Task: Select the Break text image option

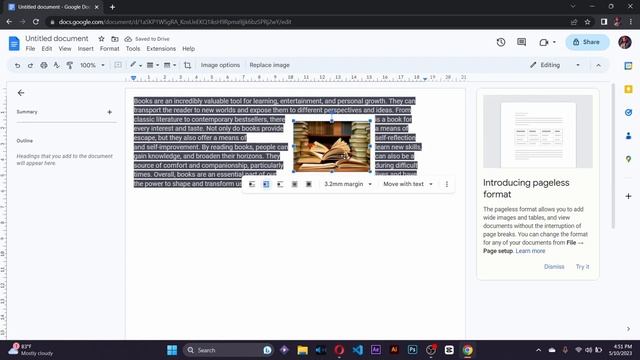Action: point(280,184)
